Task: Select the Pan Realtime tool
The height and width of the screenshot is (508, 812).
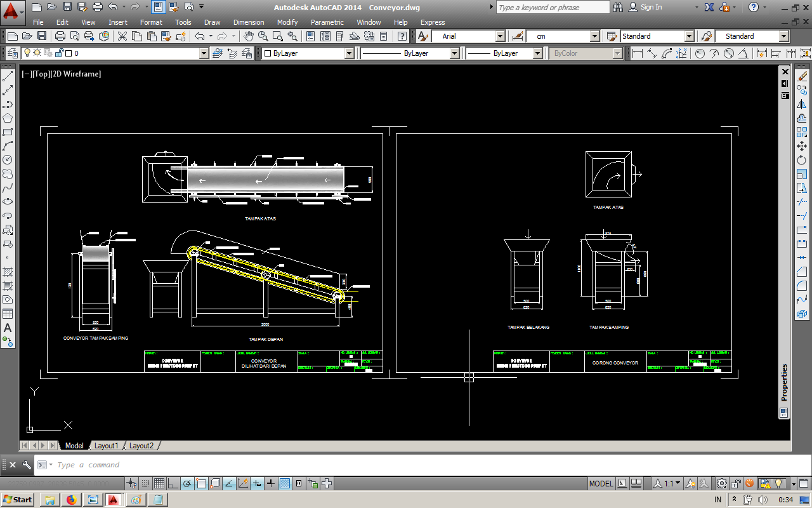Action: (x=250, y=36)
